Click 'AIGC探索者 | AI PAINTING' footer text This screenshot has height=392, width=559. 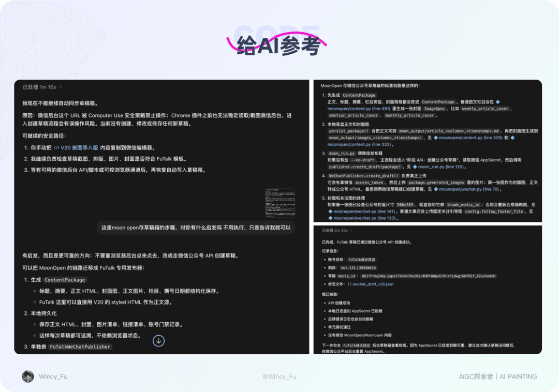(498, 376)
